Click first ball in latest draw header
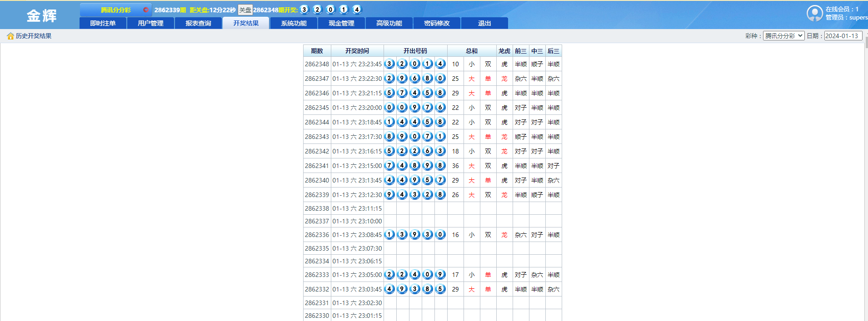The width and height of the screenshot is (868, 321). tap(304, 10)
